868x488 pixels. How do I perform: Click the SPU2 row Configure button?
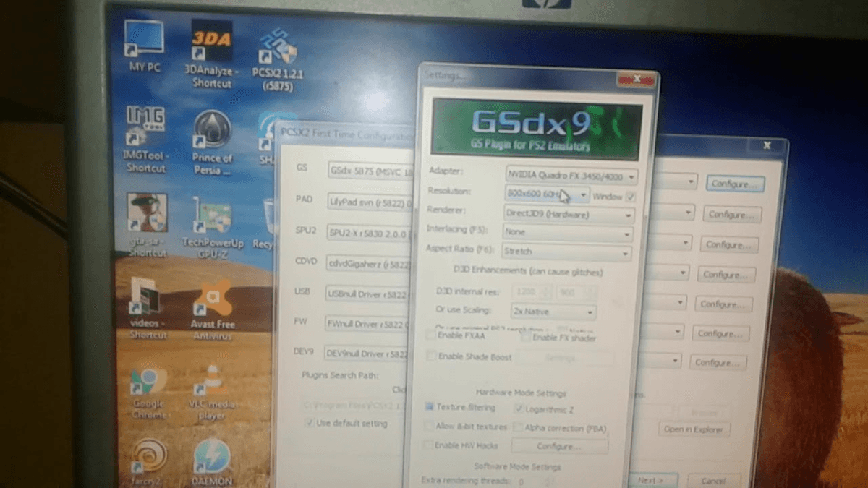pos(728,245)
